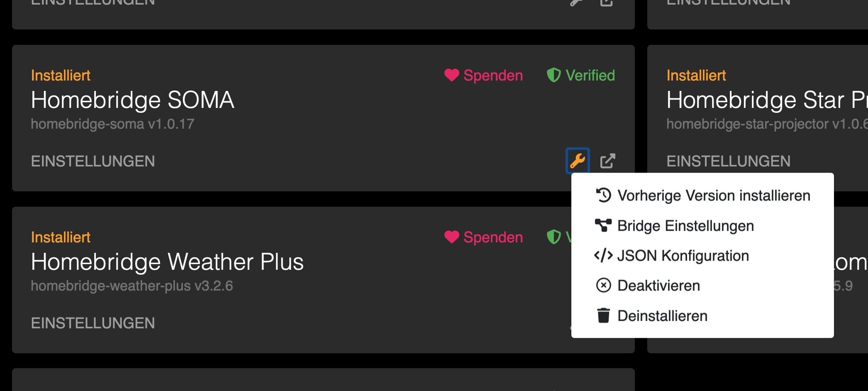Click the green Verified shield on Homebridge SOMA
This screenshot has width=868, height=391.
(554, 75)
